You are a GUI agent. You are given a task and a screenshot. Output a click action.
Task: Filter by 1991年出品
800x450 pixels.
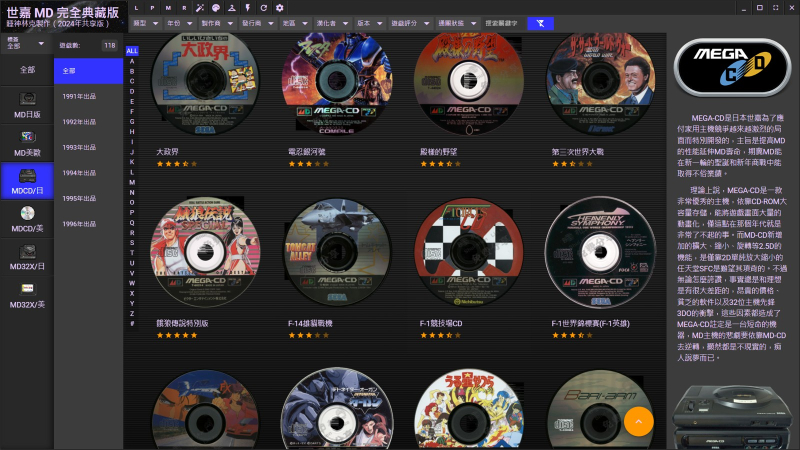click(88, 96)
